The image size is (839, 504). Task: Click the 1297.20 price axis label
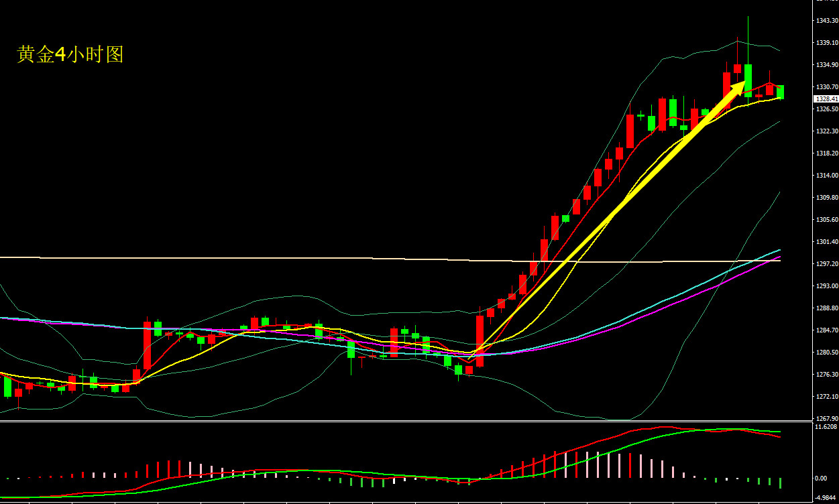click(x=826, y=264)
